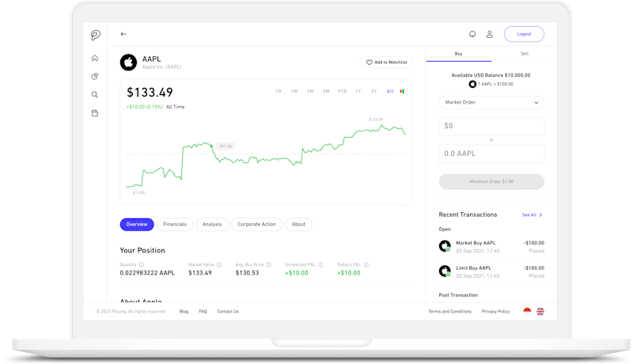Set chart range to All
633x364 pixels.
point(390,91)
